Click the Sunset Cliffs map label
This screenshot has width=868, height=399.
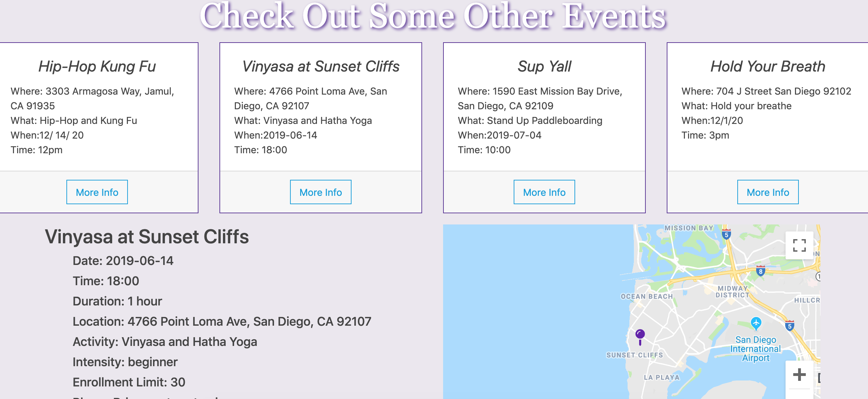635,355
